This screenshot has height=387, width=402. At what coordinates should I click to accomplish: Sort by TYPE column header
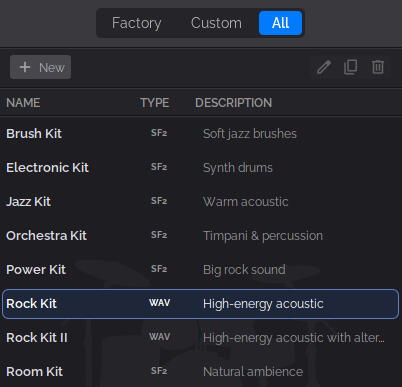(155, 103)
